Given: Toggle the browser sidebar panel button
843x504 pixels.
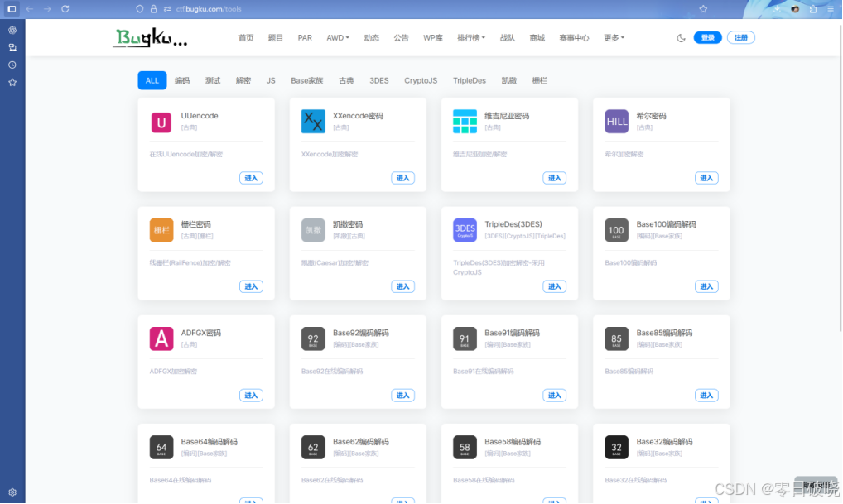Looking at the screenshot, I should [12, 8].
